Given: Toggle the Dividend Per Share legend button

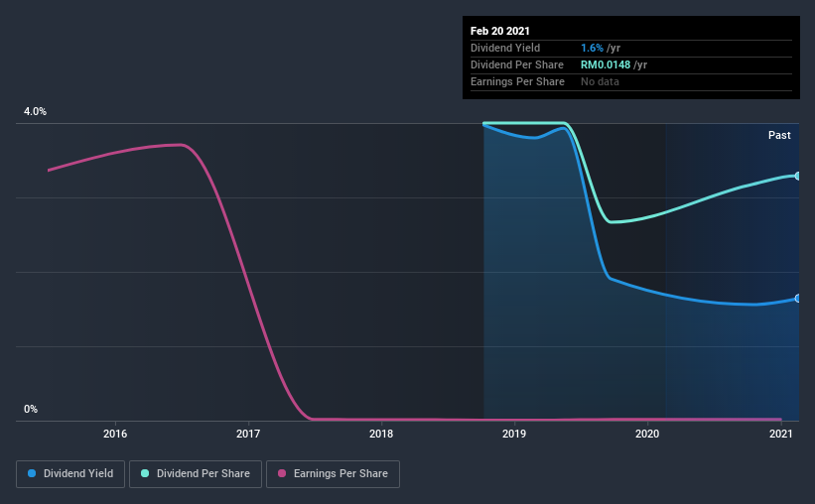Looking at the screenshot, I should click(x=196, y=474).
